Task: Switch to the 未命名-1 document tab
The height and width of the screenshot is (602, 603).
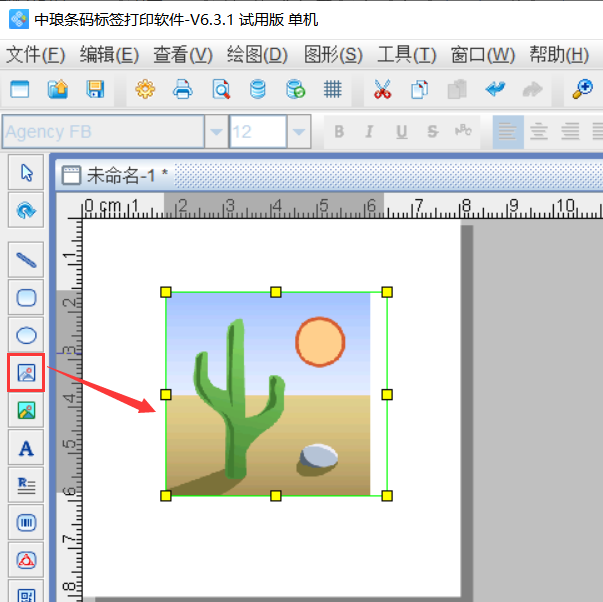Action: coord(120,176)
